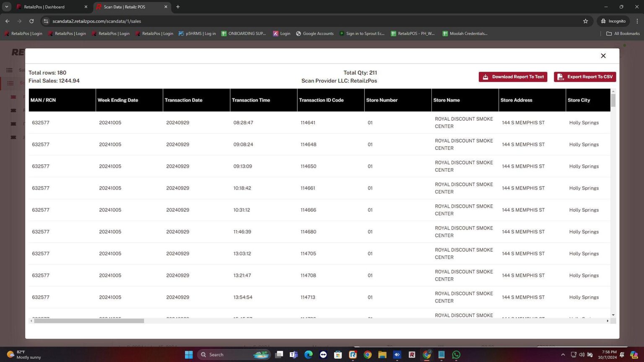This screenshot has height=362, width=644.
Task: Click transaction ID 114641 cell
Action: (x=308, y=123)
